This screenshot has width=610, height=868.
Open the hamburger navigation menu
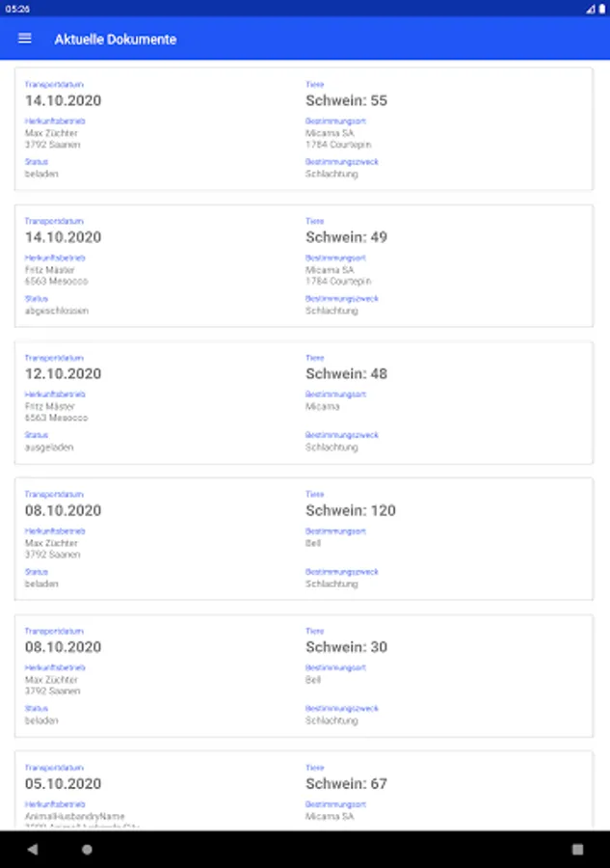[x=25, y=39]
